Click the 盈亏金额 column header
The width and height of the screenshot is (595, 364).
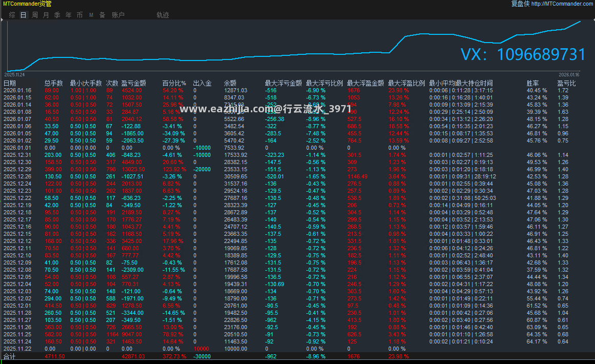pos(133,83)
